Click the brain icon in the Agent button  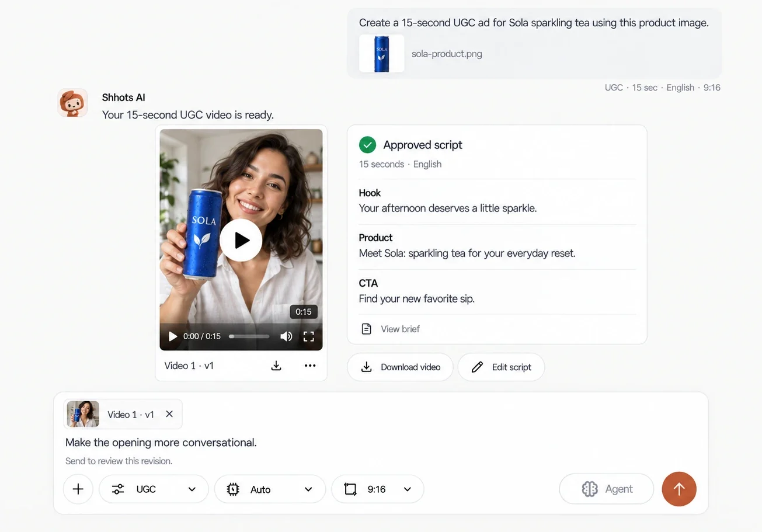click(x=590, y=489)
